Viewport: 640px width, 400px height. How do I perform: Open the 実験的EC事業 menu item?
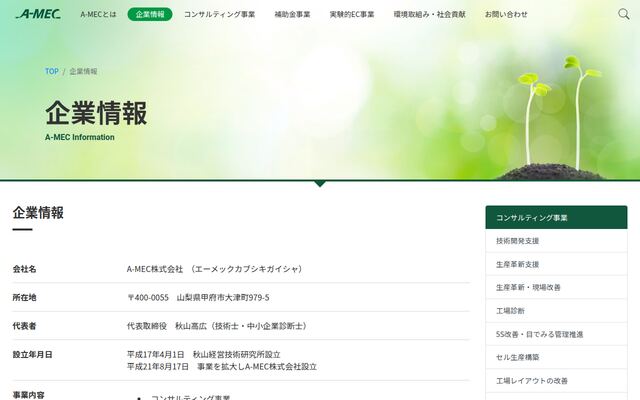pos(352,14)
